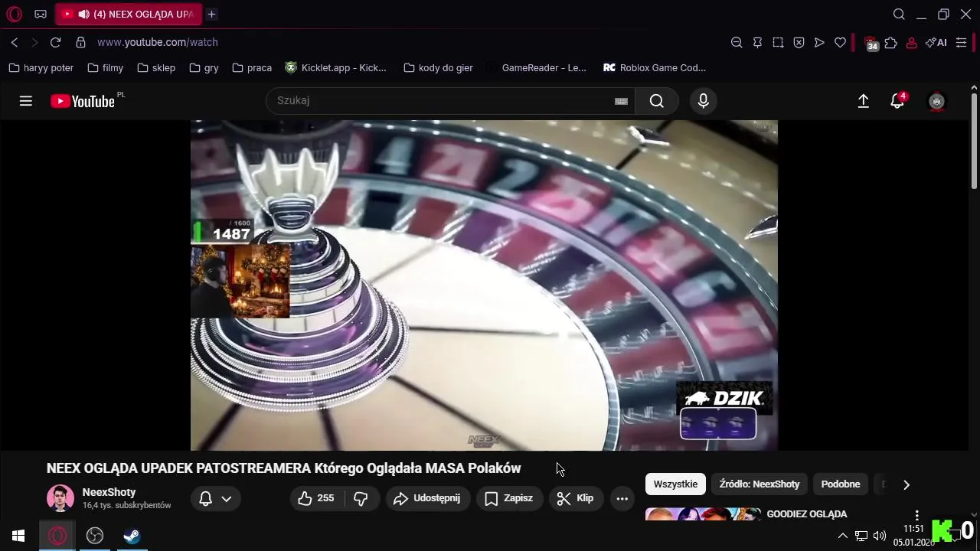Zoom out the page with the magnifier icon

737,42
